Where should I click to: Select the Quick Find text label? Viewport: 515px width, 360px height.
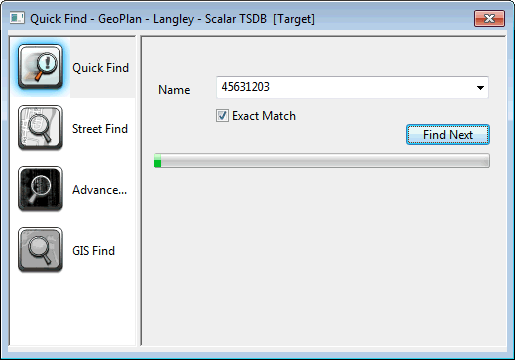pyautogui.click(x=100, y=68)
